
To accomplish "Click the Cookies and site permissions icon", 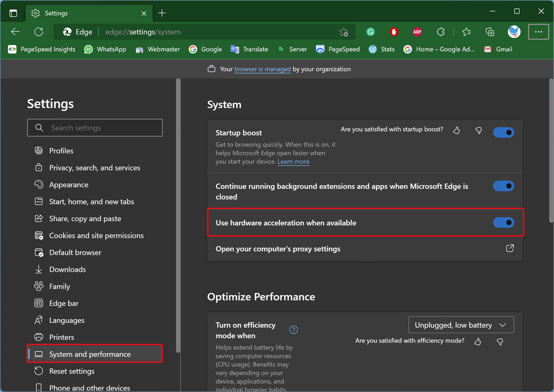I will (x=39, y=235).
